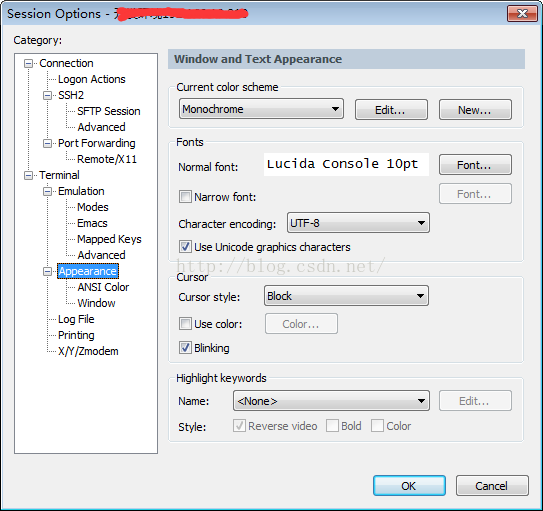Click the Lucida Console 10pt font preview
Screen dimensions: 543x511
[346, 164]
